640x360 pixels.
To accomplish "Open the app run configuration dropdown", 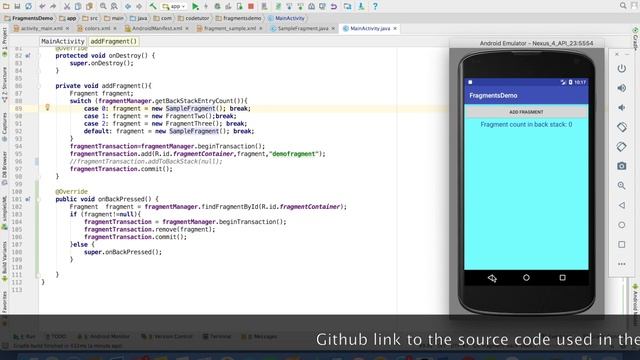I will (x=174, y=6).
